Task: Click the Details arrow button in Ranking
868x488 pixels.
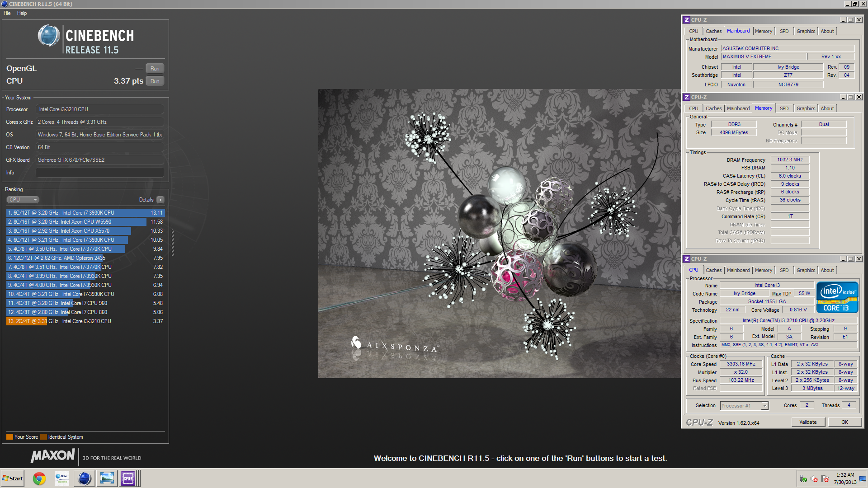Action: [160, 200]
